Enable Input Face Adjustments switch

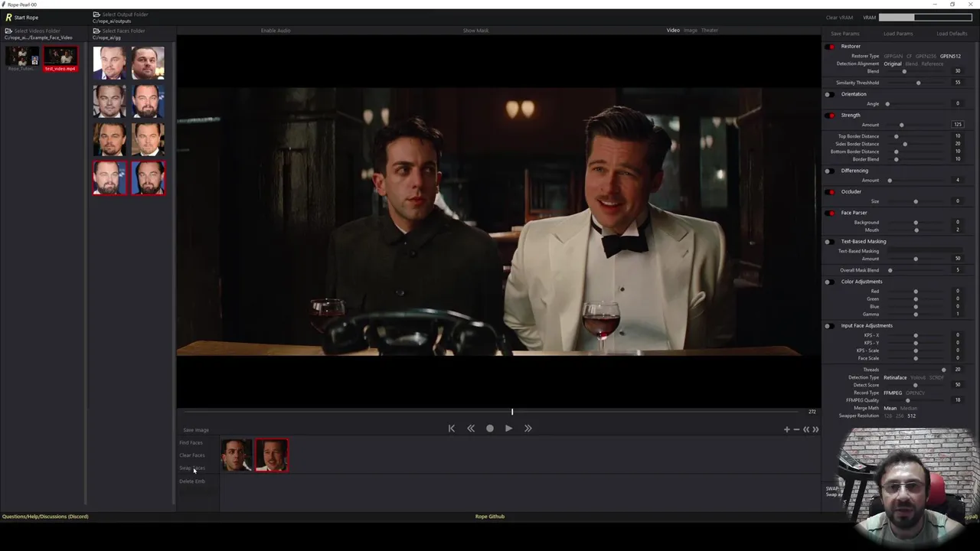tap(831, 326)
